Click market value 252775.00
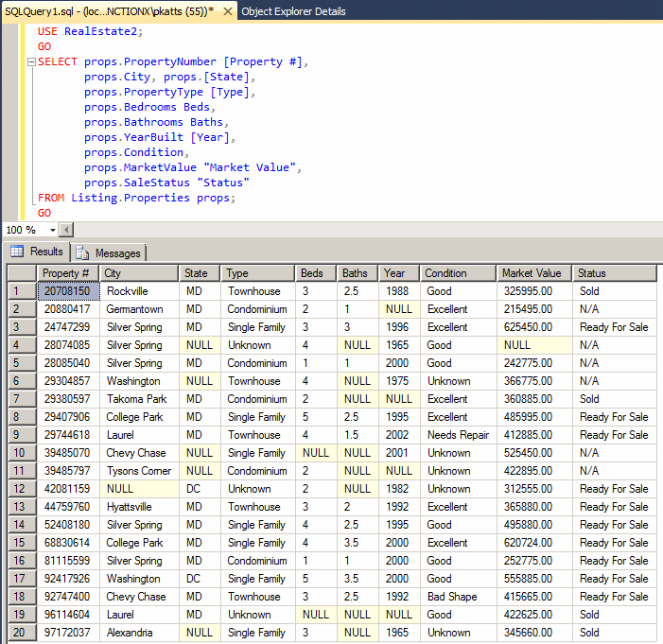Image resolution: width=663 pixels, height=644 pixels. 534,561
